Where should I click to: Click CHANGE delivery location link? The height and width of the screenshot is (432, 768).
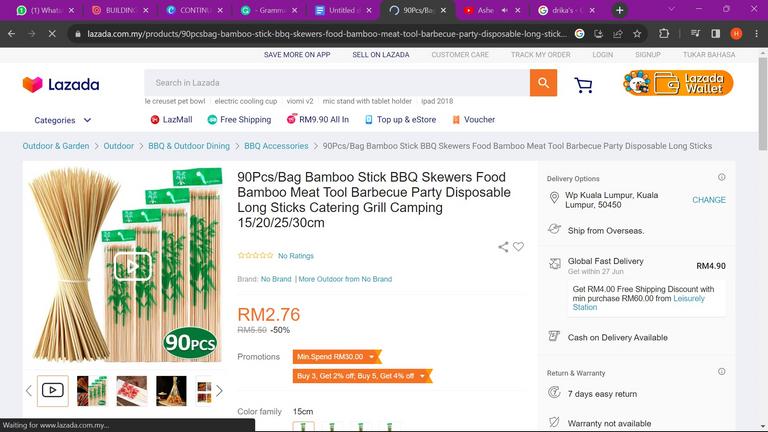[709, 200]
